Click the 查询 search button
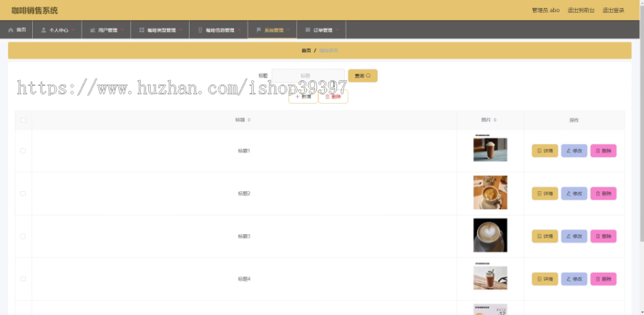644x315 pixels. (x=363, y=76)
